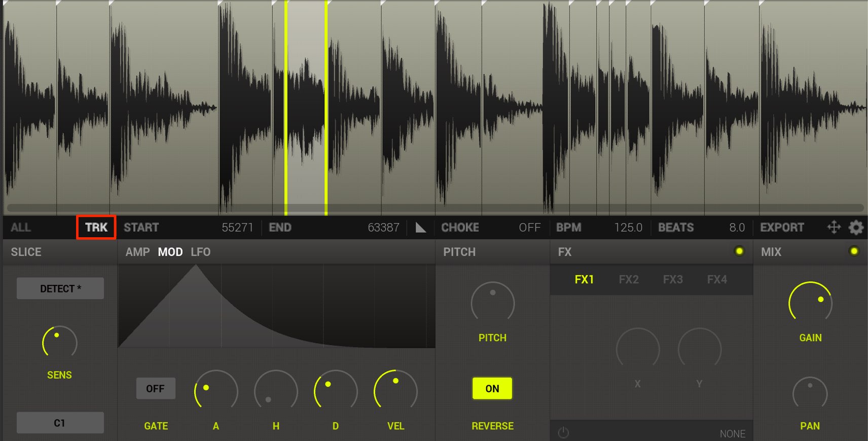Image resolution: width=868 pixels, height=441 pixels.
Task: Click the FX power icon
Action: pos(563,433)
